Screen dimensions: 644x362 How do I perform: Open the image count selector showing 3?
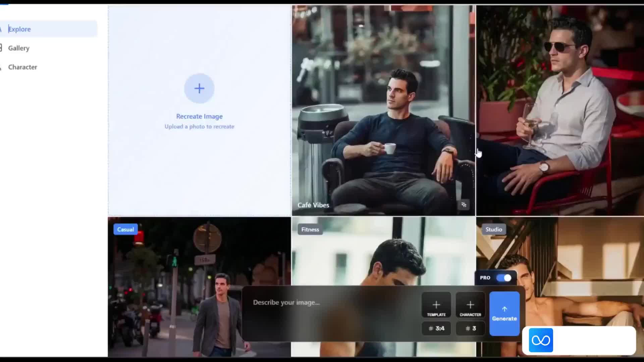[x=471, y=328]
